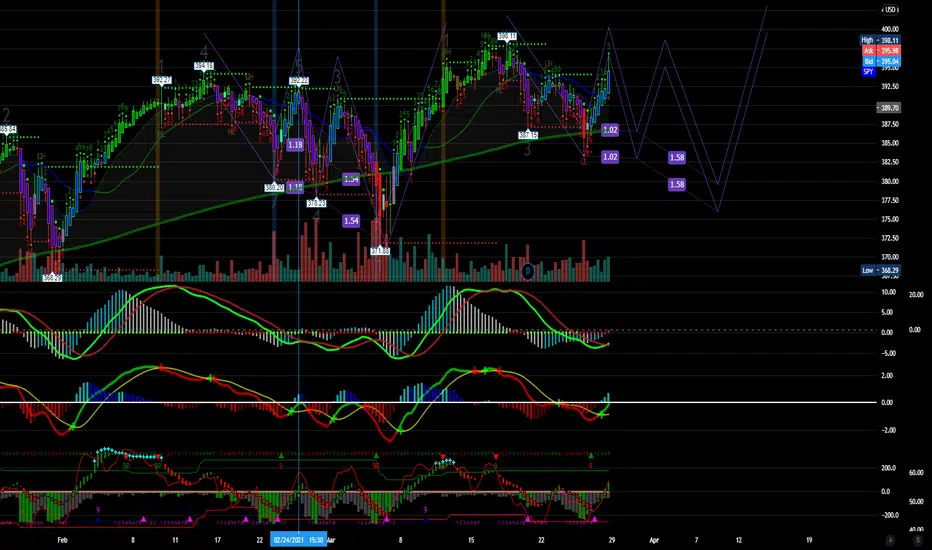Click the gray 389.70 crosshair price label
The image size is (932, 550).
point(889,108)
